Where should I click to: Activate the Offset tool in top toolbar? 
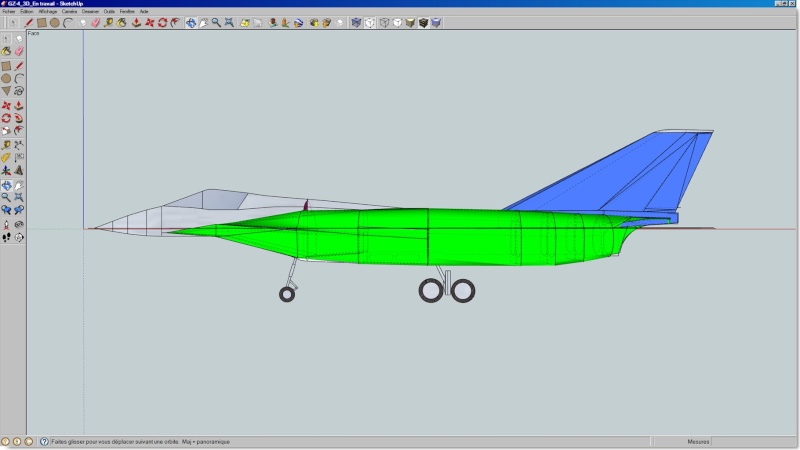[175, 22]
